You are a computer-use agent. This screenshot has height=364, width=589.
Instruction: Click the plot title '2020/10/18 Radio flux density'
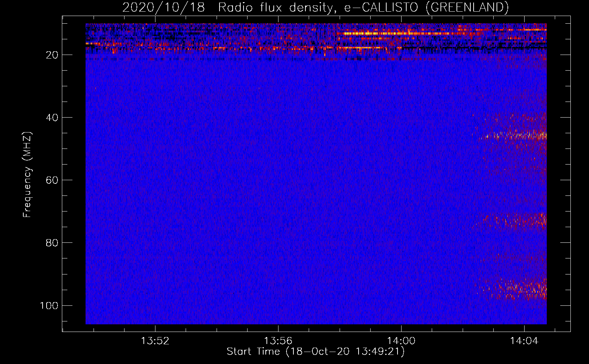316,7
